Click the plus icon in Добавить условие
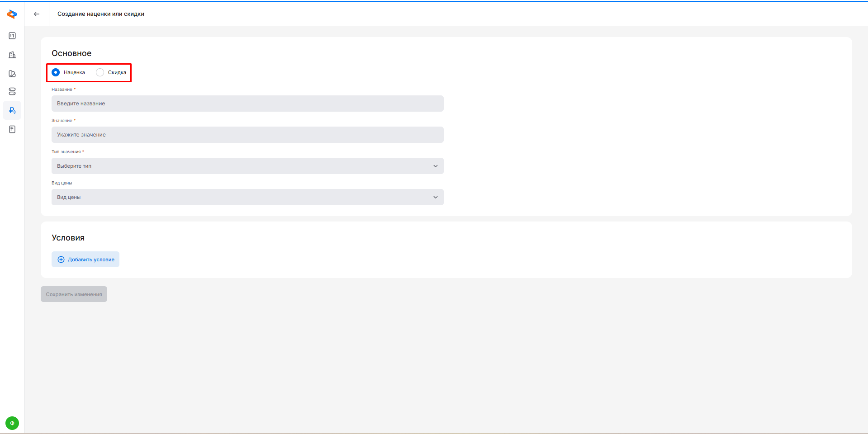 [x=61, y=259]
